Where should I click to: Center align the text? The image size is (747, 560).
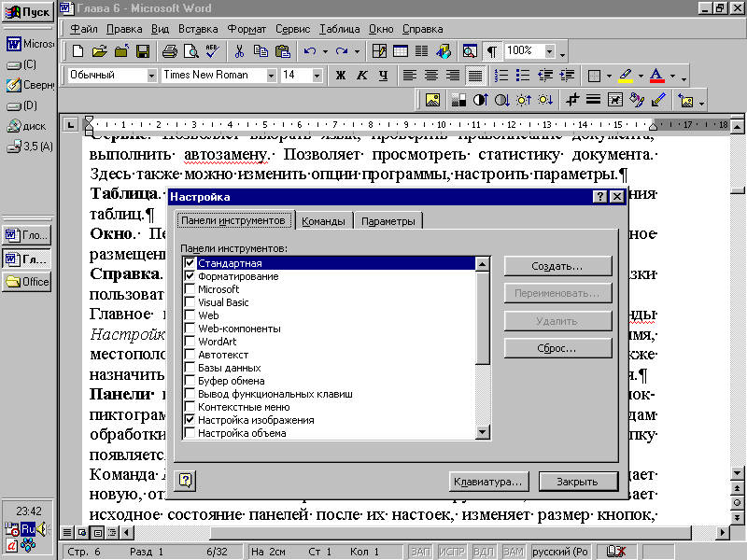pyautogui.click(x=431, y=76)
